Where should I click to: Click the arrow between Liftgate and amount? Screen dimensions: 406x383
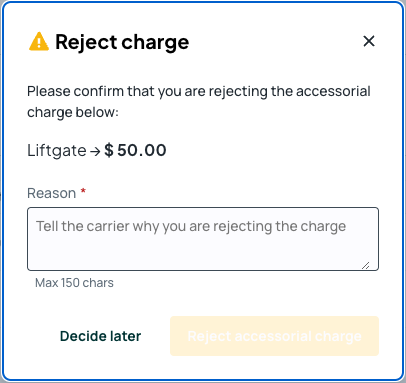pos(95,152)
